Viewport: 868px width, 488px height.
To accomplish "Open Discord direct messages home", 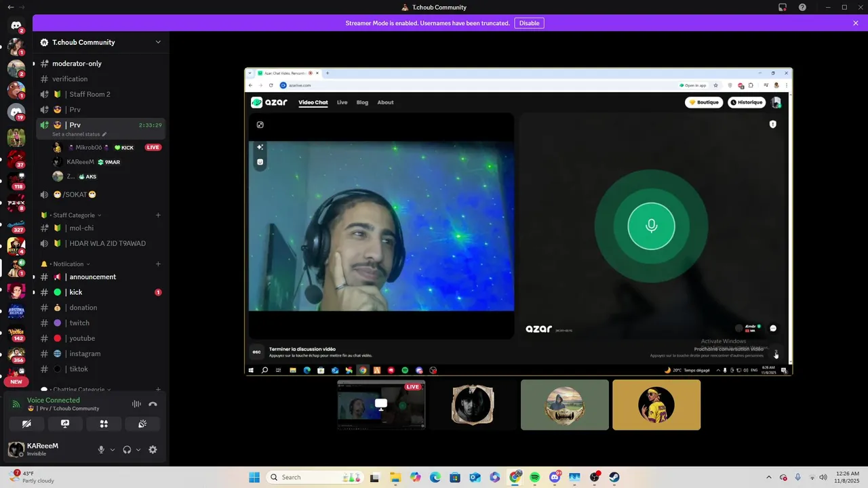I will (x=16, y=26).
